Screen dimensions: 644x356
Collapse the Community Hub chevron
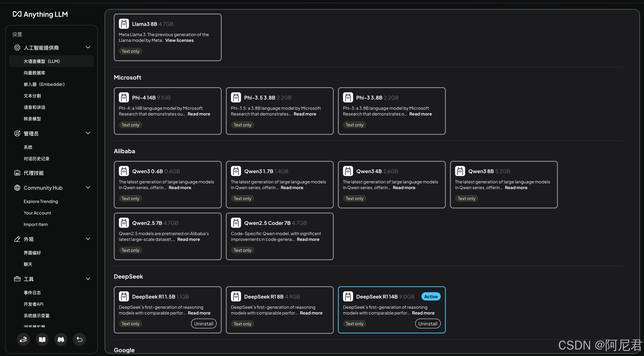click(x=88, y=187)
